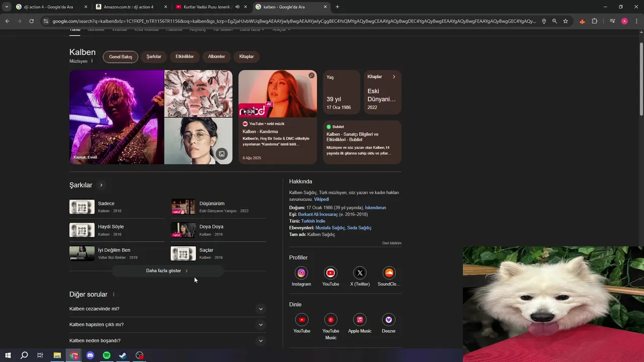Listen on YouTube under Dinle
Image resolution: width=644 pixels, height=362 pixels.
pyautogui.click(x=301, y=320)
